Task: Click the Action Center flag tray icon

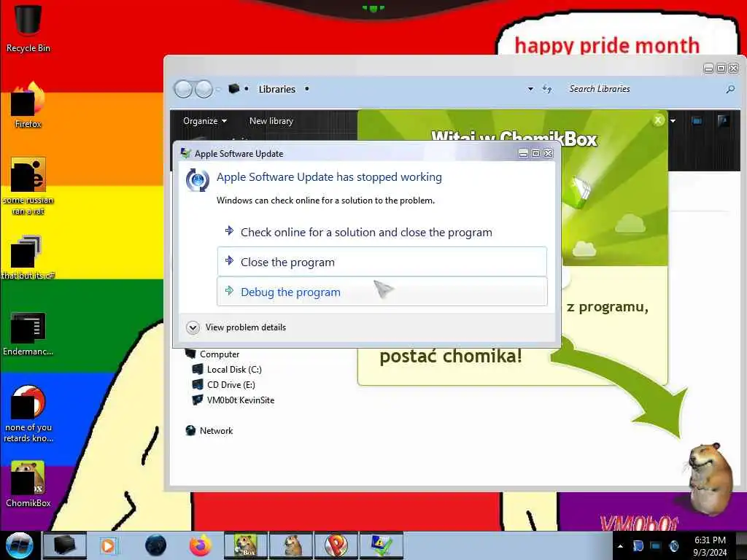Action: [638, 546]
